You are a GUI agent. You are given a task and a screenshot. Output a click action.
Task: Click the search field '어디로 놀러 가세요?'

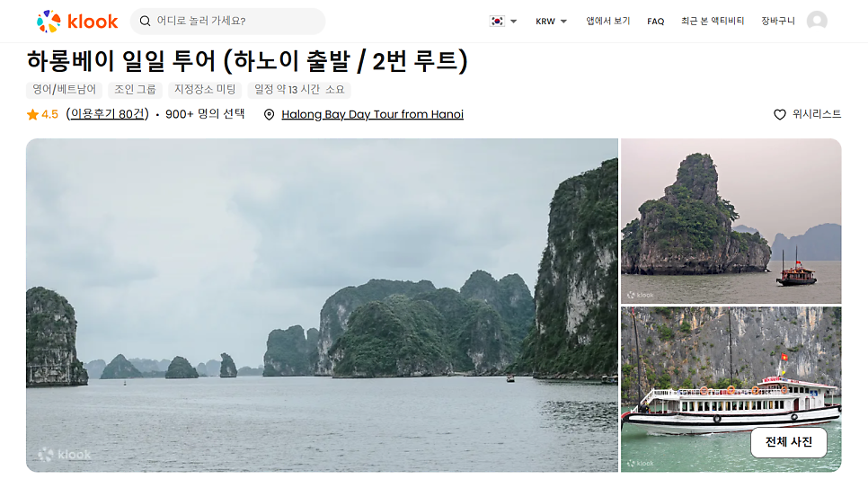[x=227, y=21]
